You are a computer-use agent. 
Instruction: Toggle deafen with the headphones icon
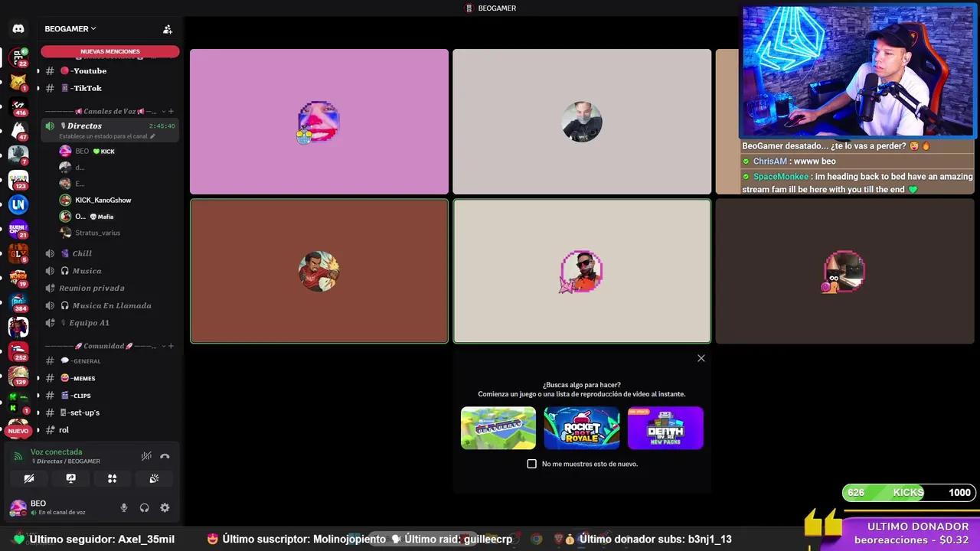(x=144, y=507)
